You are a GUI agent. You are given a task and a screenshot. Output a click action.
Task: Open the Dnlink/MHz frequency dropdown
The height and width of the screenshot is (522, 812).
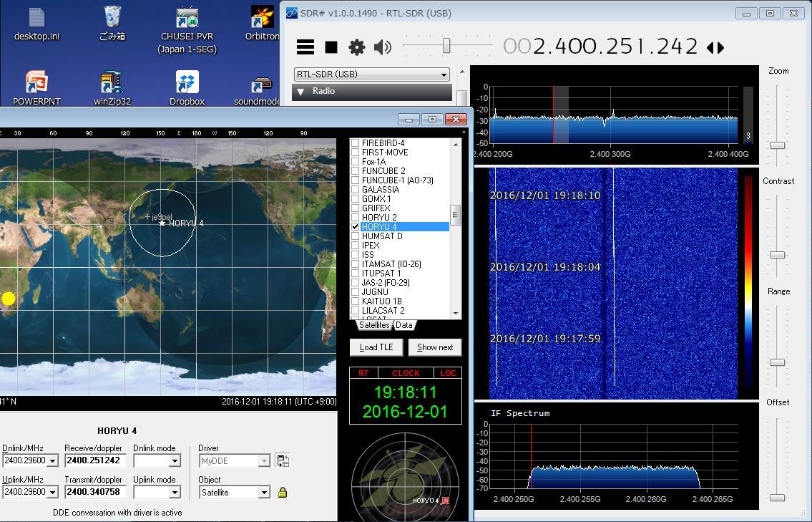point(53,461)
